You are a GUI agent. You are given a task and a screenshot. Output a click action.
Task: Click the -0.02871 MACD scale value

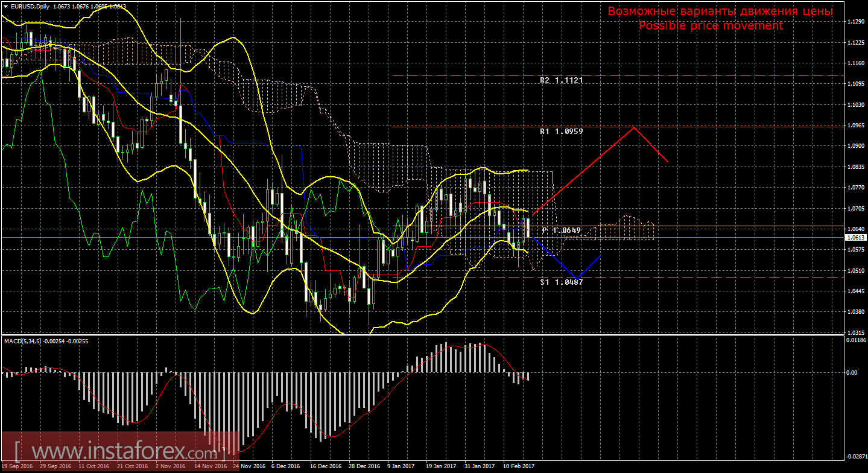click(x=856, y=457)
